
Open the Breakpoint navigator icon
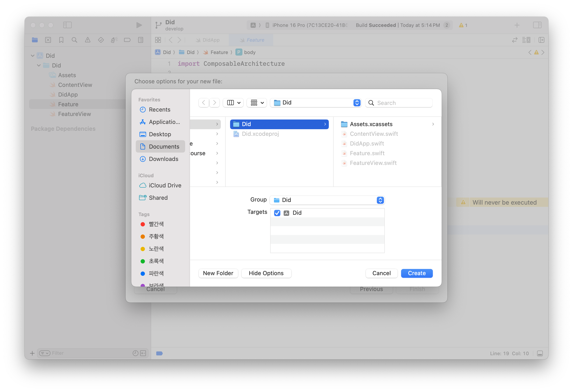click(x=127, y=40)
